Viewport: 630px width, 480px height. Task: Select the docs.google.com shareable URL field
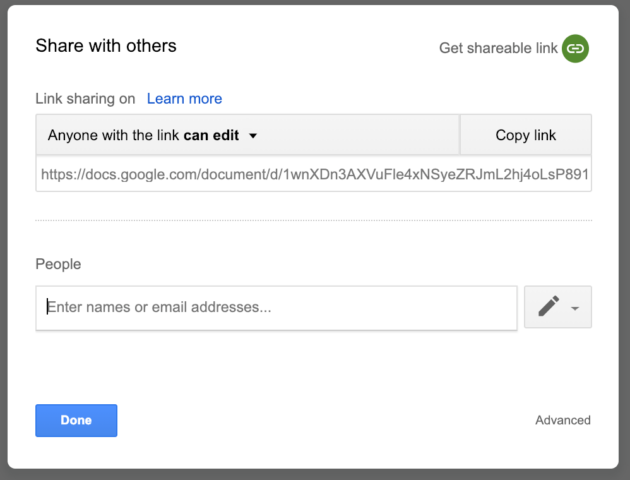[313, 174]
